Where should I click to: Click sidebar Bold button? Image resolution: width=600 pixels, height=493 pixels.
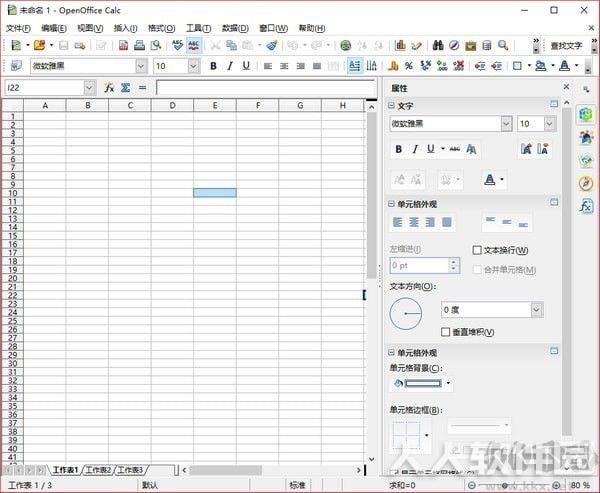[x=398, y=149]
